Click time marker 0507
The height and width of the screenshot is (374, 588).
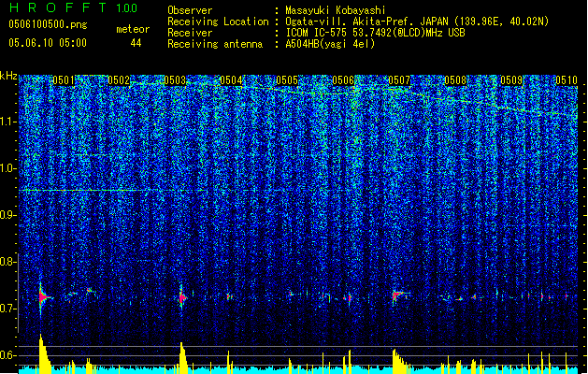click(399, 80)
